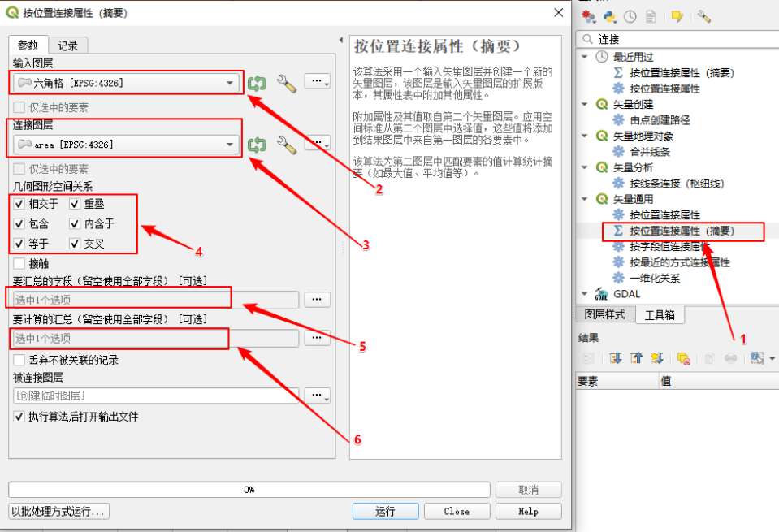Switch to the 图层样式 tab
The image size is (779, 532).
coord(606,315)
